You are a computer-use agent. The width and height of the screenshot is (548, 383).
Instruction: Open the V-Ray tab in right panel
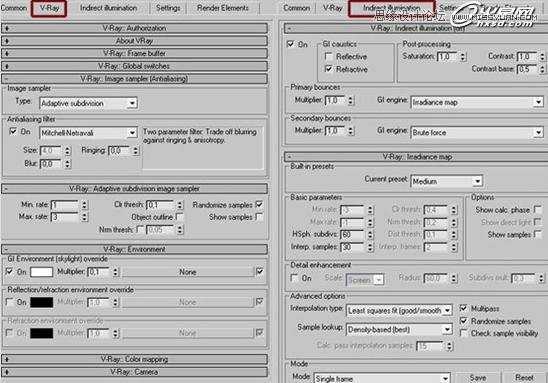(332, 8)
